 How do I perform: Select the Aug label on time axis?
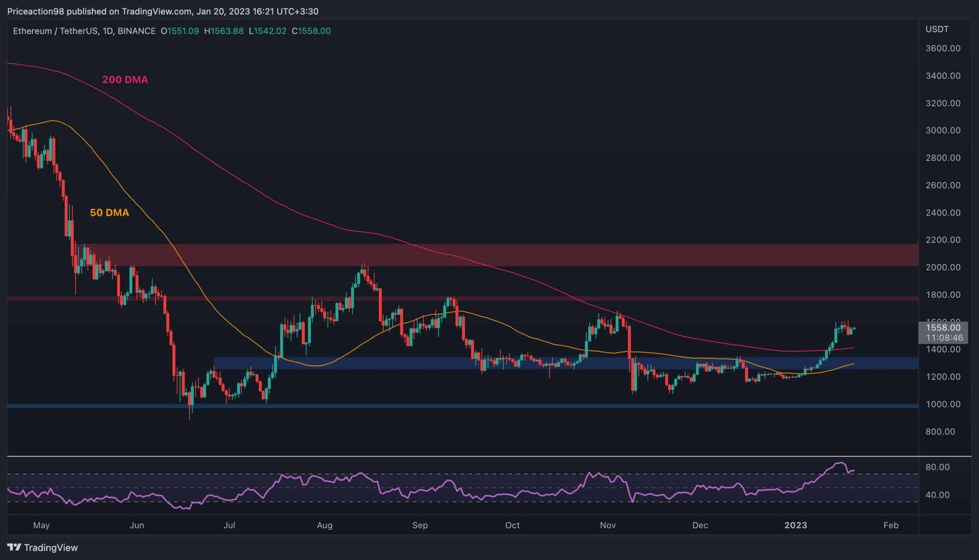(324, 525)
